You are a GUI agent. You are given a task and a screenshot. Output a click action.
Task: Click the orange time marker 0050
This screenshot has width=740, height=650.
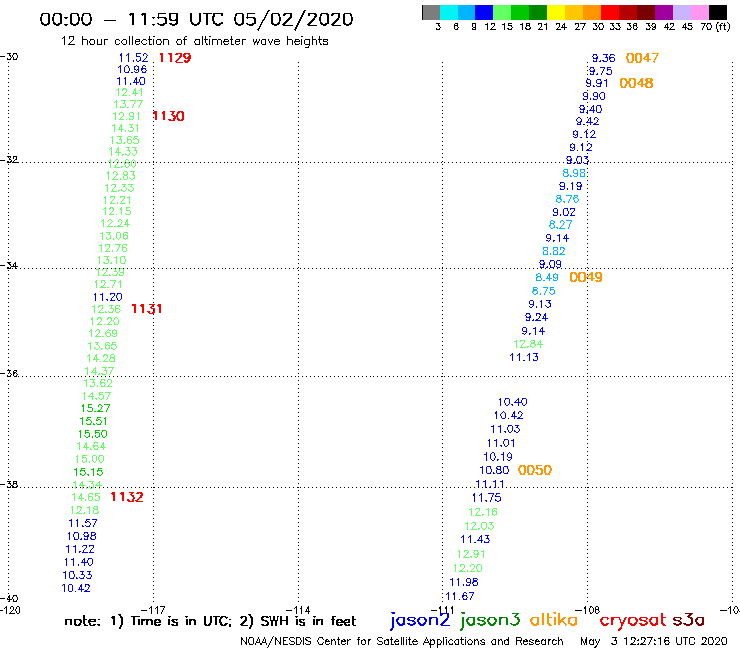(535, 470)
